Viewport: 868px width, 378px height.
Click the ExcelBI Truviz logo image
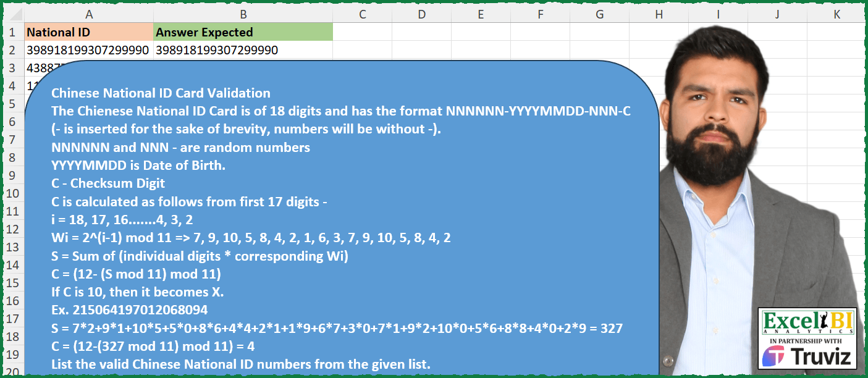coord(808,338)
